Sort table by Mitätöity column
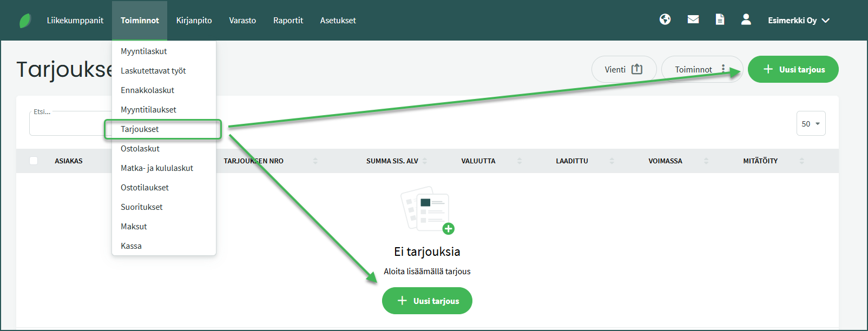The width and height of the screenshot is (868, 331). (x=760, y=161)
